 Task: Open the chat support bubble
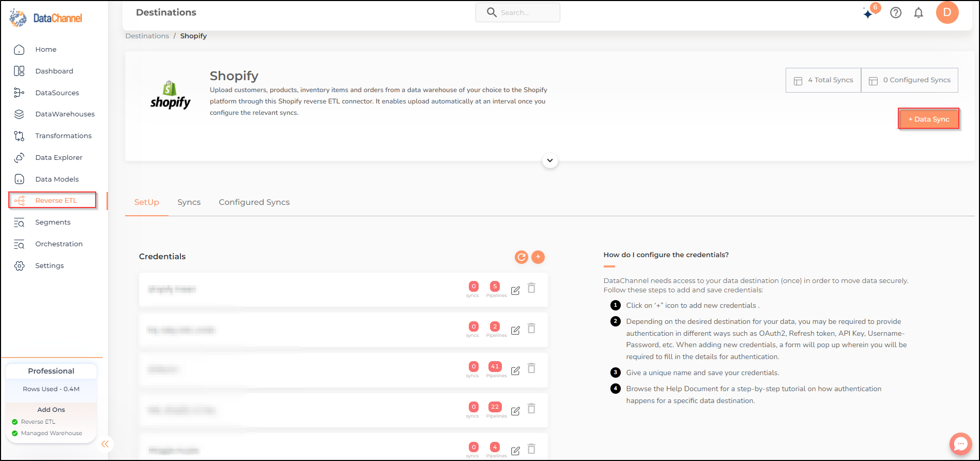tap(961, 444)
